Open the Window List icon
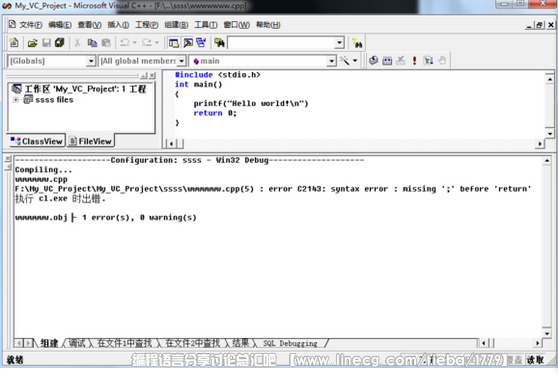 click(x=201, y=43)
